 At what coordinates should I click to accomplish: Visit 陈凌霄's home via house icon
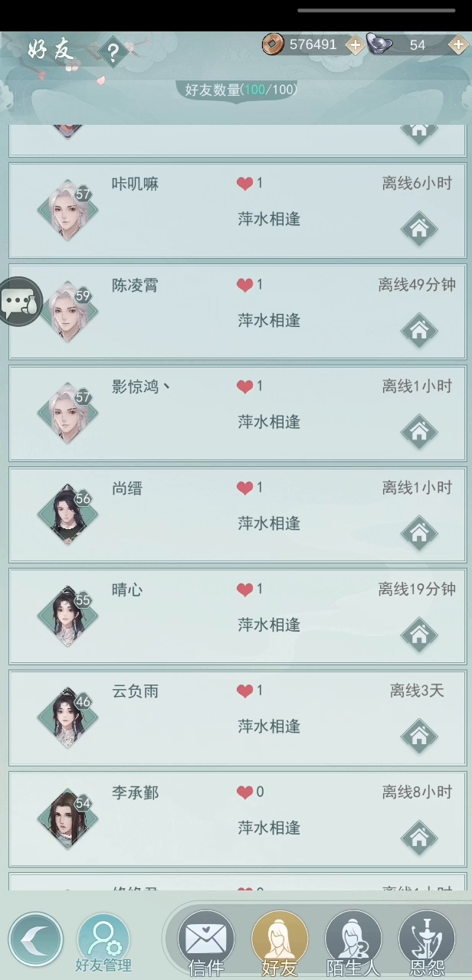(x=419, y=331)
